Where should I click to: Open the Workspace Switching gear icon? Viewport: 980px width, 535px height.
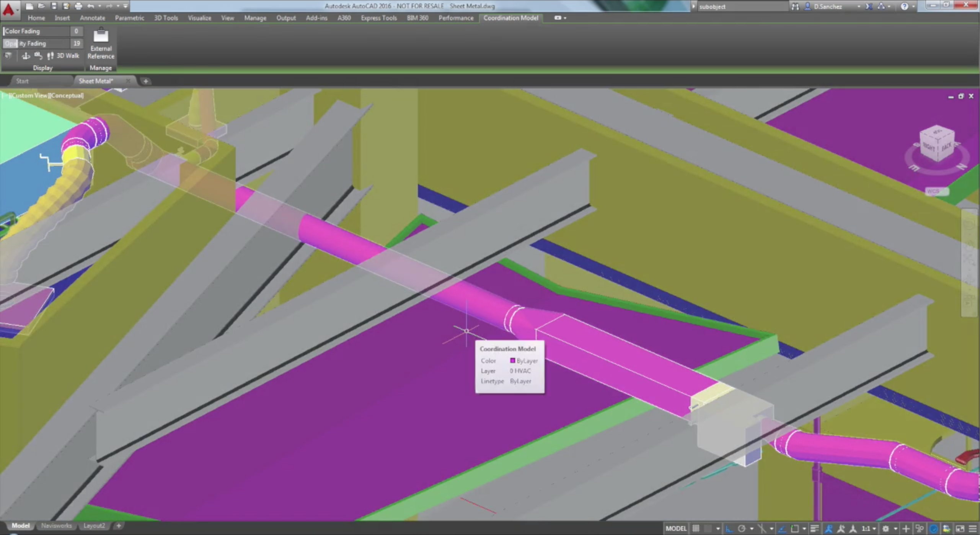pos(885,529)
